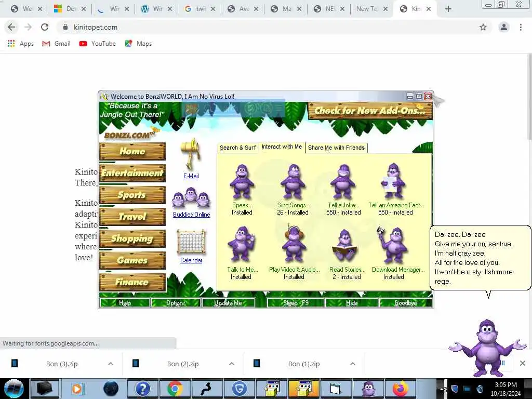Click the Options button in BonziWORLD
Screen dimensions: 532x399
click(x=176, y=303)
